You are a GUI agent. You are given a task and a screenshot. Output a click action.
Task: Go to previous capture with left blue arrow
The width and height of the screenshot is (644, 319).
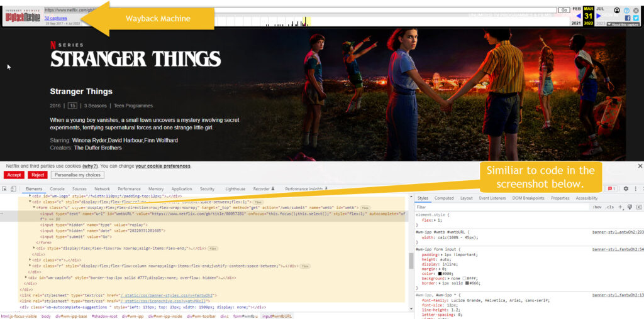tap(579, 16)
